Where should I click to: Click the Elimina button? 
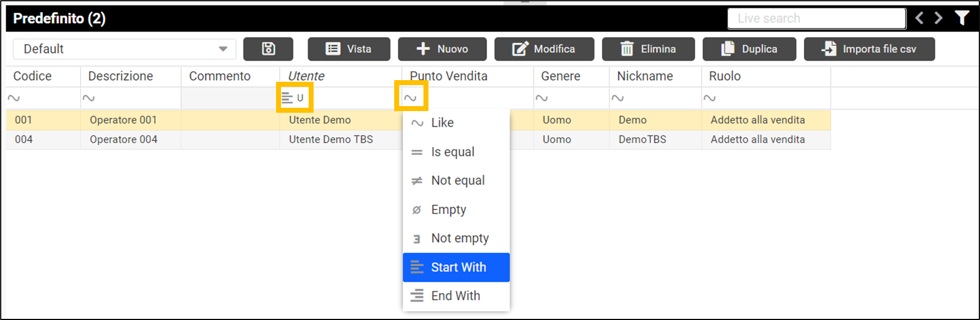[649, 49]
